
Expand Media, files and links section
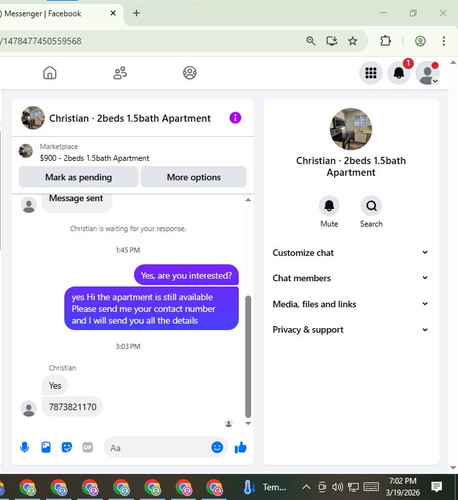(350, 304)
